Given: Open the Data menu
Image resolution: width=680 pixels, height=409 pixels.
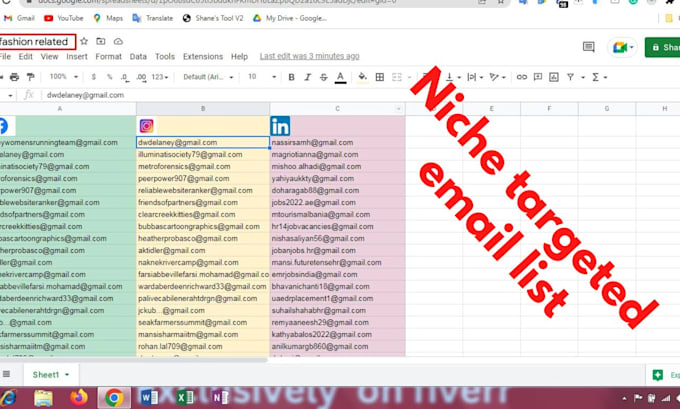Looking at the screenshot, I should click(138, 57).
